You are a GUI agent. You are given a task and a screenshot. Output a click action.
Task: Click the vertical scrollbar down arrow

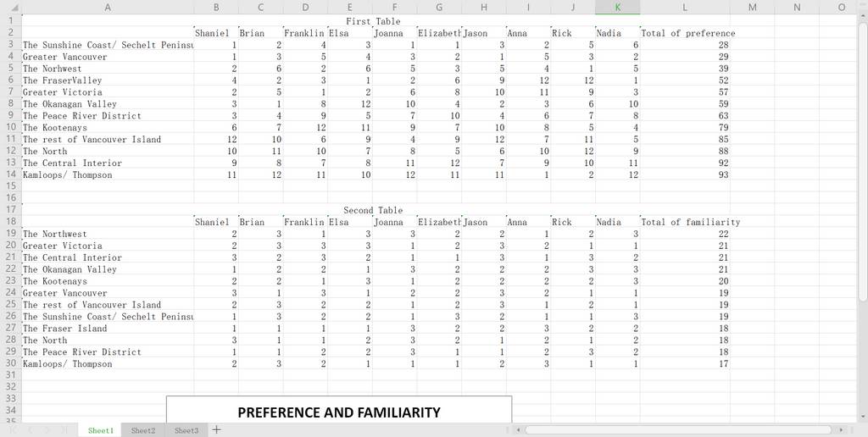[x=862, y=417]
